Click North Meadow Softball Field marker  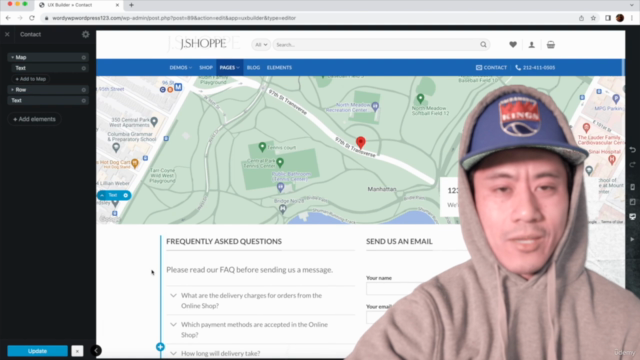420,98
